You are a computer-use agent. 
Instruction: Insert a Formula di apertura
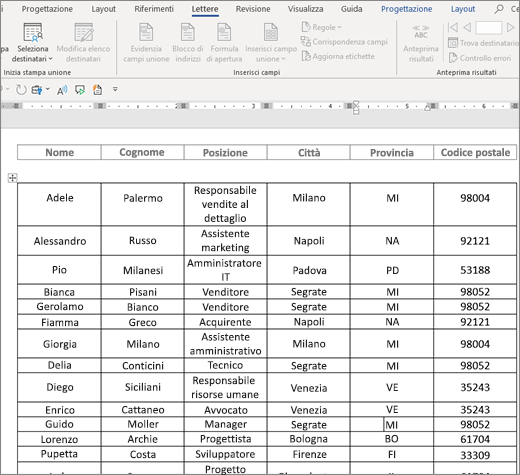pos(224,43)
